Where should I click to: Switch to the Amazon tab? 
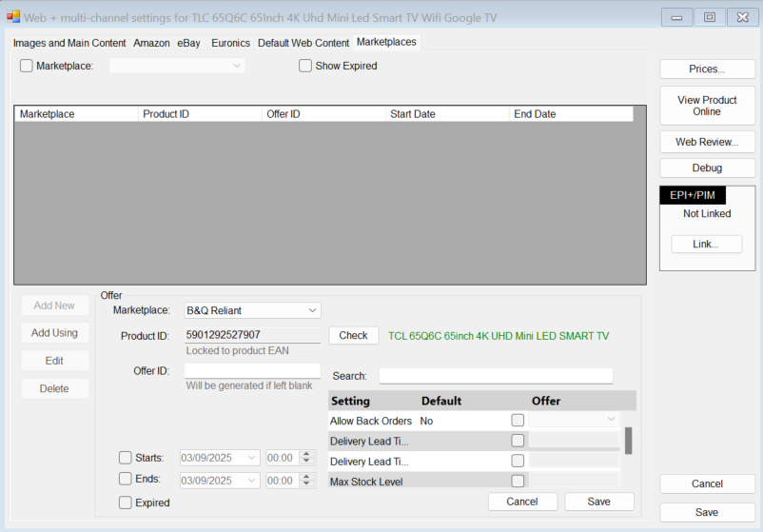pos(151,43)
